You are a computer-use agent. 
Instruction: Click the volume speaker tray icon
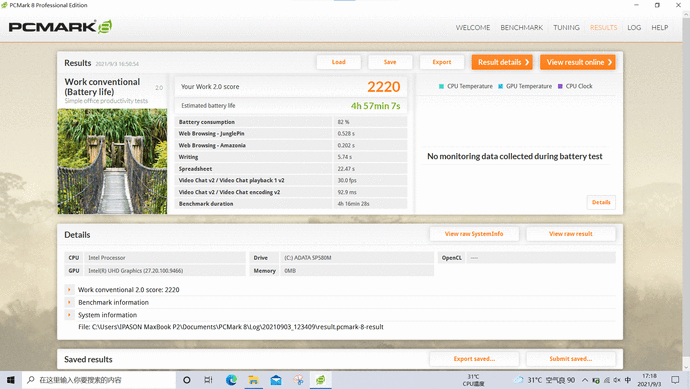click(617, 380)
